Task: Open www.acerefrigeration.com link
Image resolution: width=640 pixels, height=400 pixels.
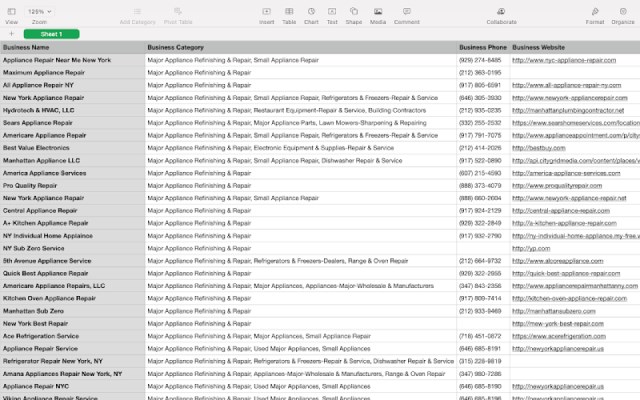Action: tap(559, 336)
